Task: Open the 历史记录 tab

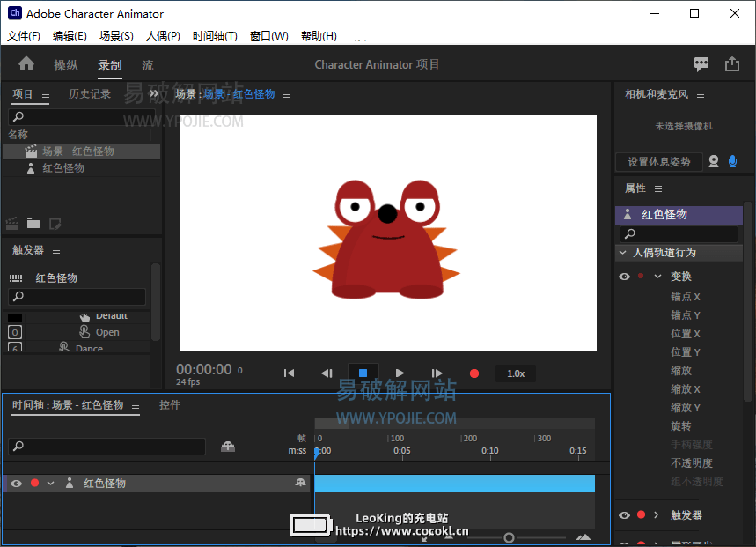Action: tap(90, 94)
